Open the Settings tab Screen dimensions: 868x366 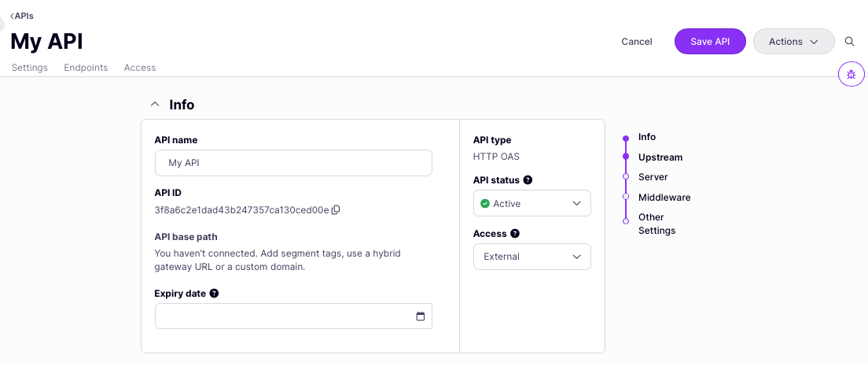click(30, 68)
